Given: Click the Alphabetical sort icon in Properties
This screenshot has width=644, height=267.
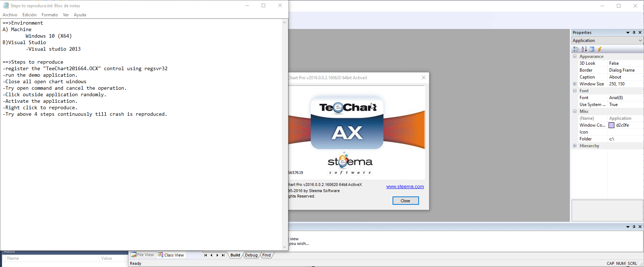Looking at the screenshot, I should coord(584,49).
